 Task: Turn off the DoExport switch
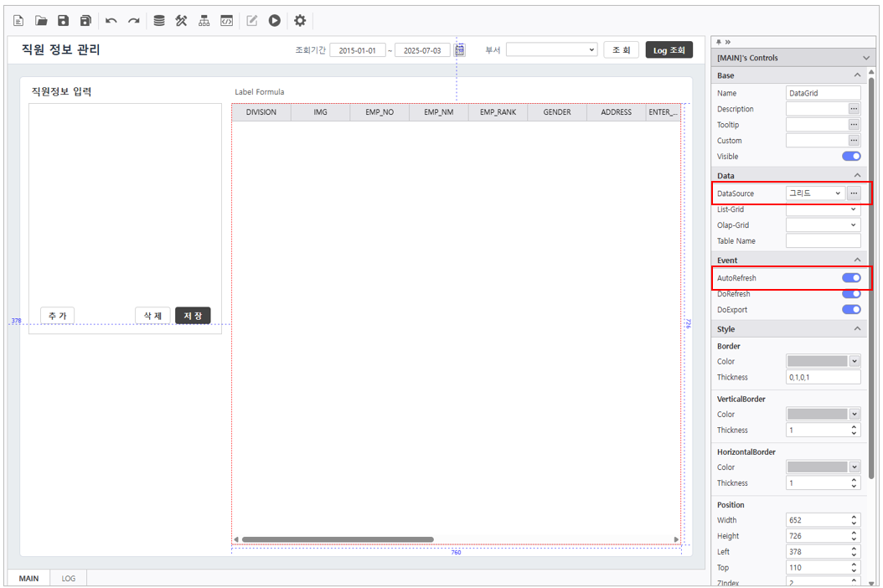850,310
